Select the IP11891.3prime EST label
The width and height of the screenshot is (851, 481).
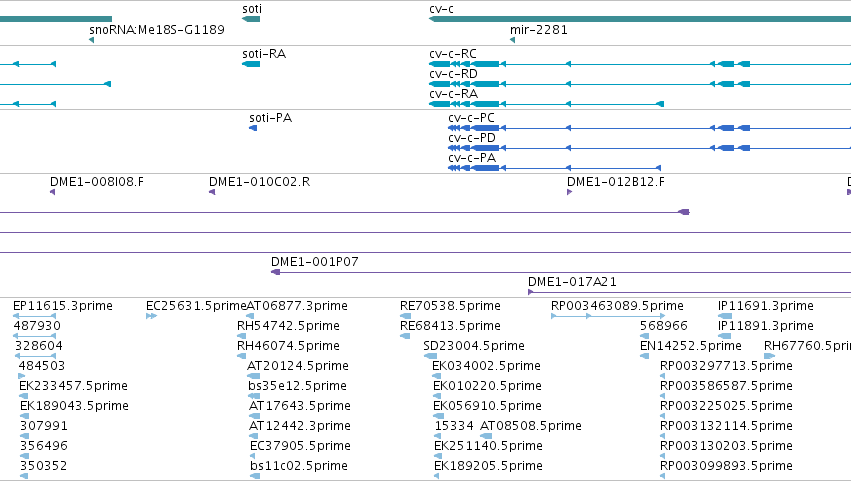[x=766, y=326]
